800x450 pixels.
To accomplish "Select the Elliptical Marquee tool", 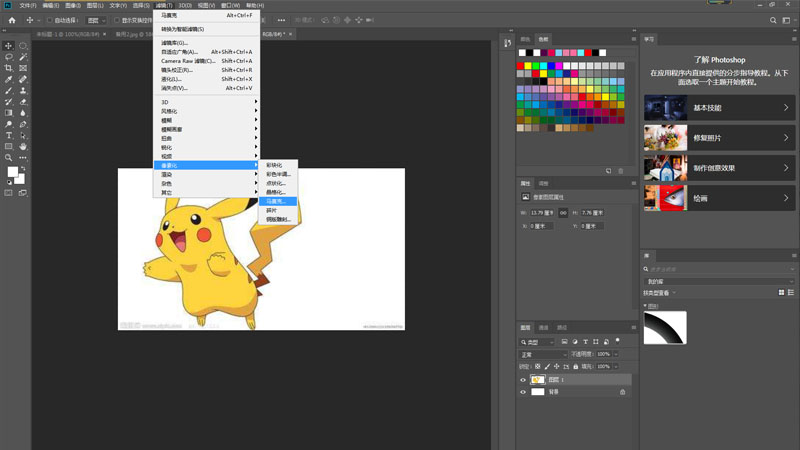I will coord(23,46).
